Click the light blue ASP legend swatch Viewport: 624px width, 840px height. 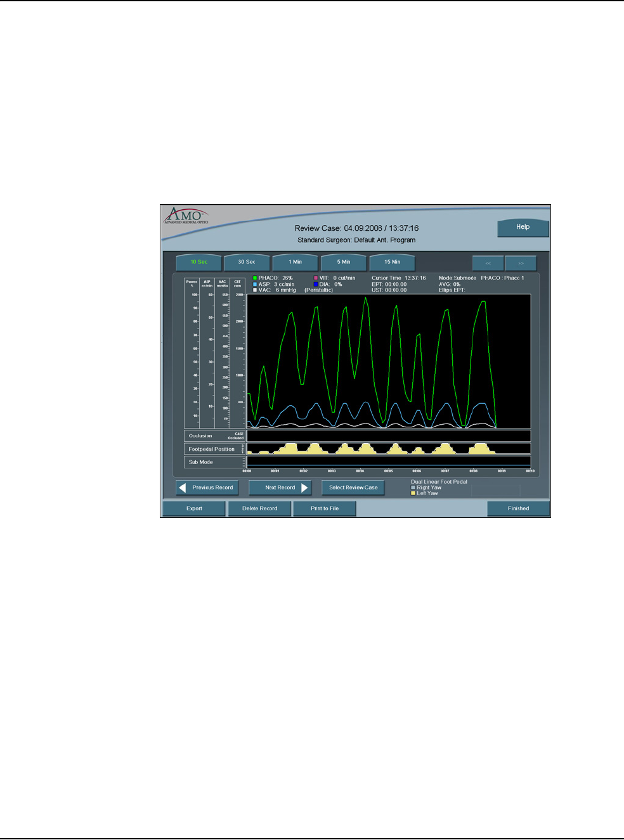[255, 285]
